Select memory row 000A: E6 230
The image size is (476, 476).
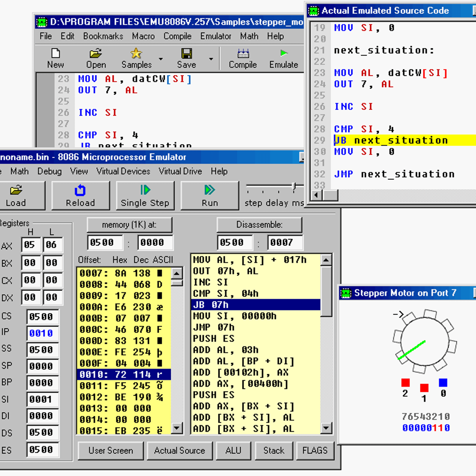124,307
